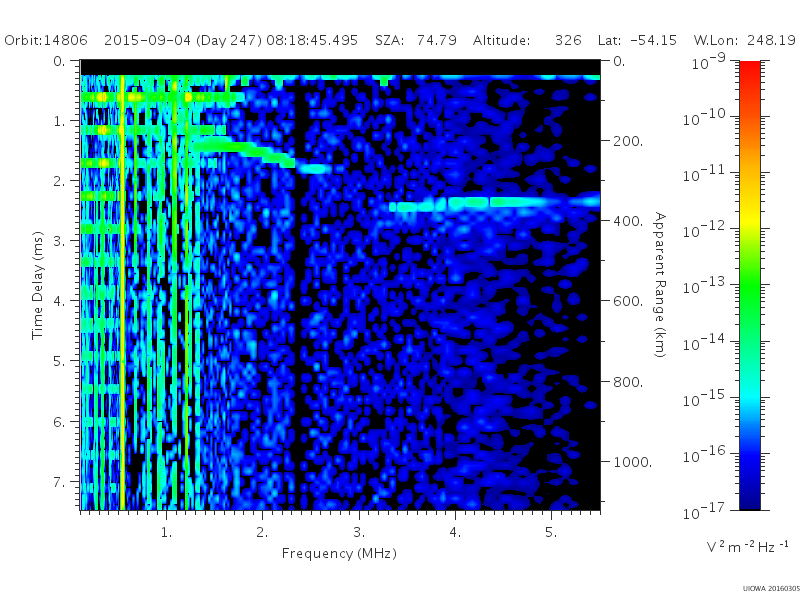Click the Time Delay (ms) axis title
Screen dimensions: 800x600
[x=38, y=285]
